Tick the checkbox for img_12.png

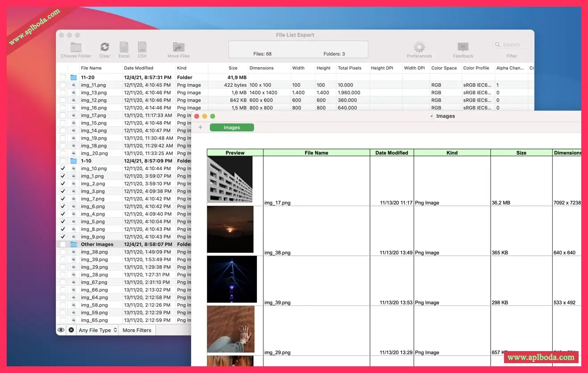coord(63,100)
